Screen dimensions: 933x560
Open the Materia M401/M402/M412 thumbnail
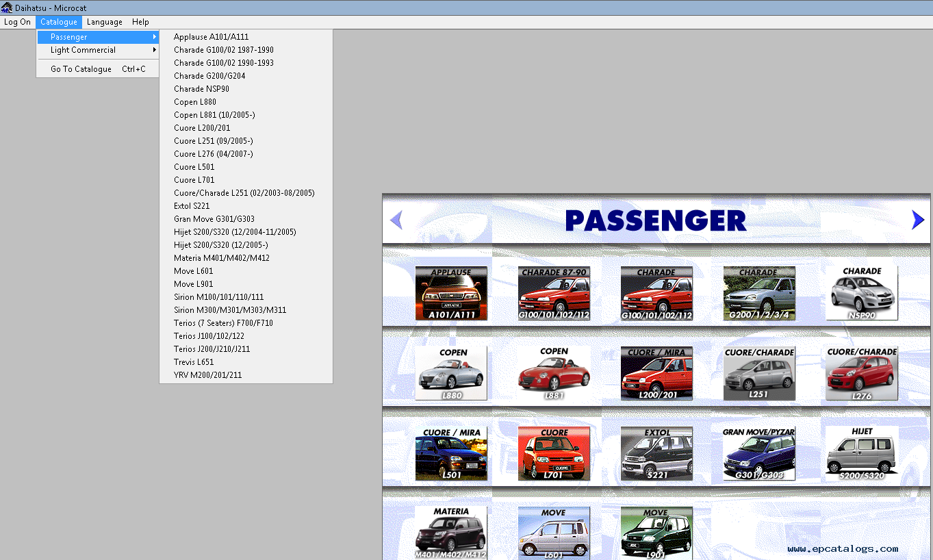[451, 533]
